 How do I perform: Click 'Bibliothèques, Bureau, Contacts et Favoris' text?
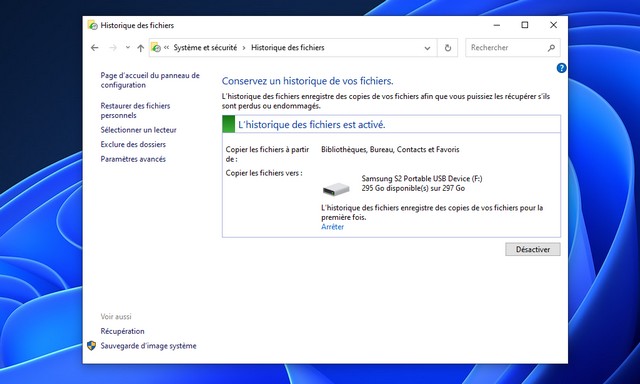pyautogui.click(x=390, y=150)
